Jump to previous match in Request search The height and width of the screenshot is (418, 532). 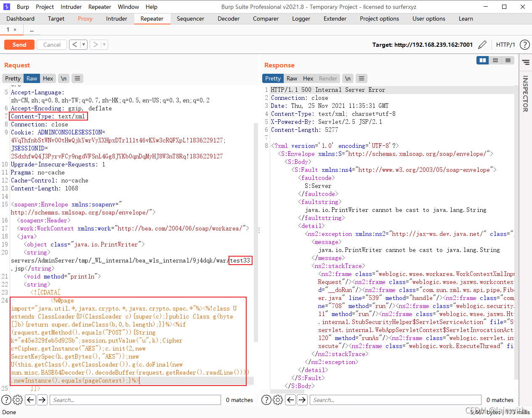coord(30,400)
